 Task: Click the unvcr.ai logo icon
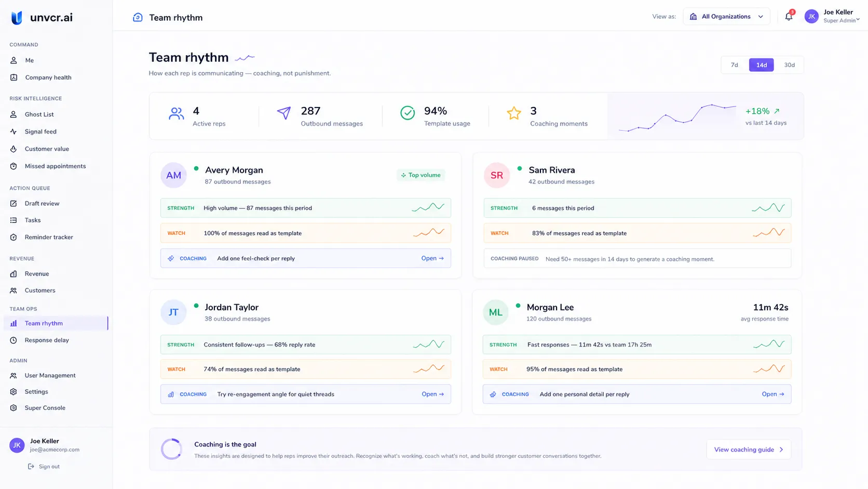pos(17,18)
